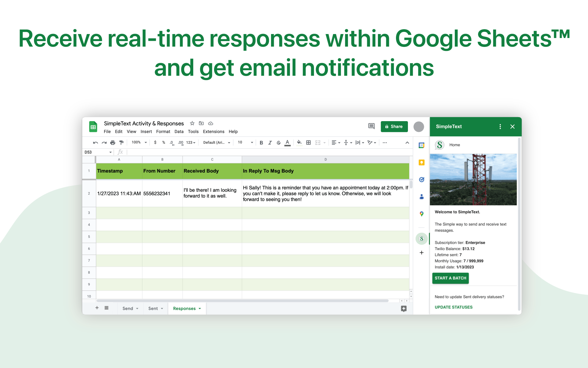Open the Extensions menu
This screenshot has height=368, width=588.
(213, 132)
